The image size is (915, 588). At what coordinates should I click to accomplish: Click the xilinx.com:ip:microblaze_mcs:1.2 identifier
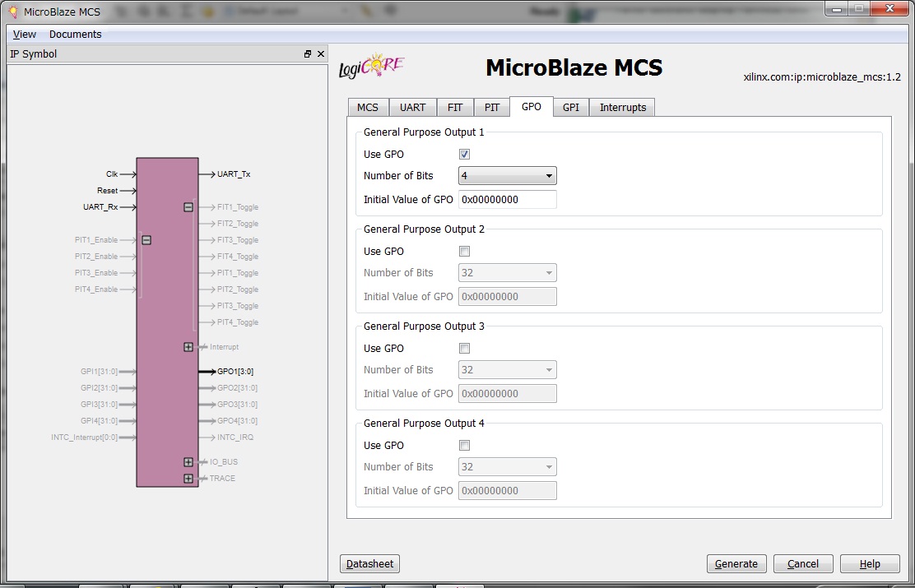[822, 77]
